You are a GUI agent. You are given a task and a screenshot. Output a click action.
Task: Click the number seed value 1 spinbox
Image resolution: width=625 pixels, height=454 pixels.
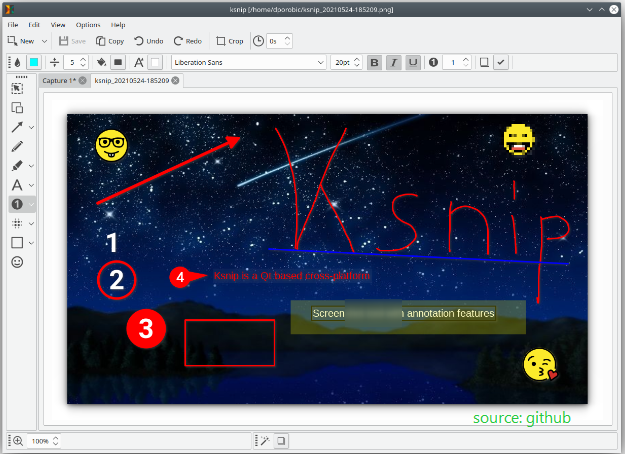tap(456, 62)
